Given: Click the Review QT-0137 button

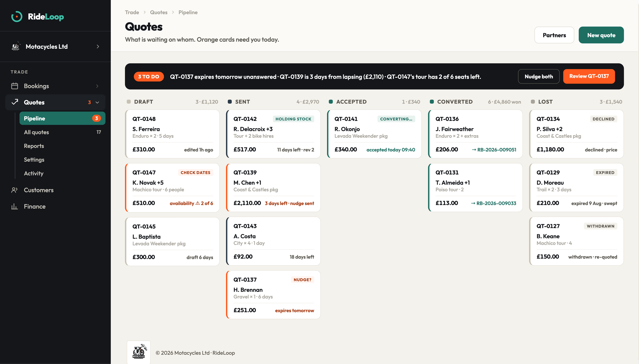Looking at the screenshot, I should (589, 76).
